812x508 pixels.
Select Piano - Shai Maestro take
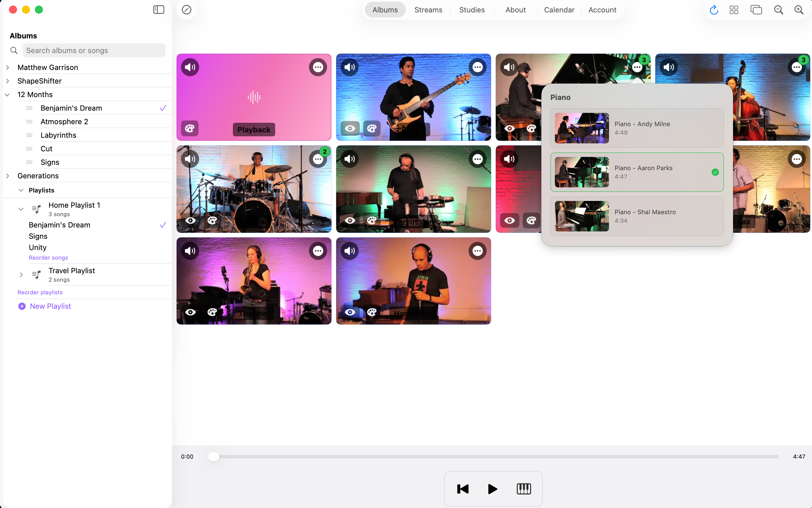pos(637,216)
